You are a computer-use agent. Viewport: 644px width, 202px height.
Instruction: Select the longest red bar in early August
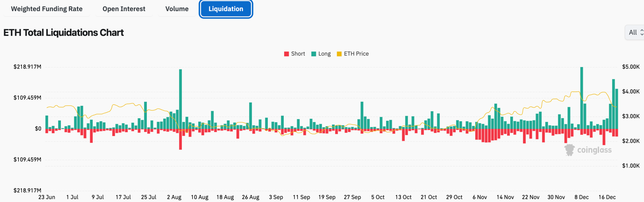click(181, 139)
